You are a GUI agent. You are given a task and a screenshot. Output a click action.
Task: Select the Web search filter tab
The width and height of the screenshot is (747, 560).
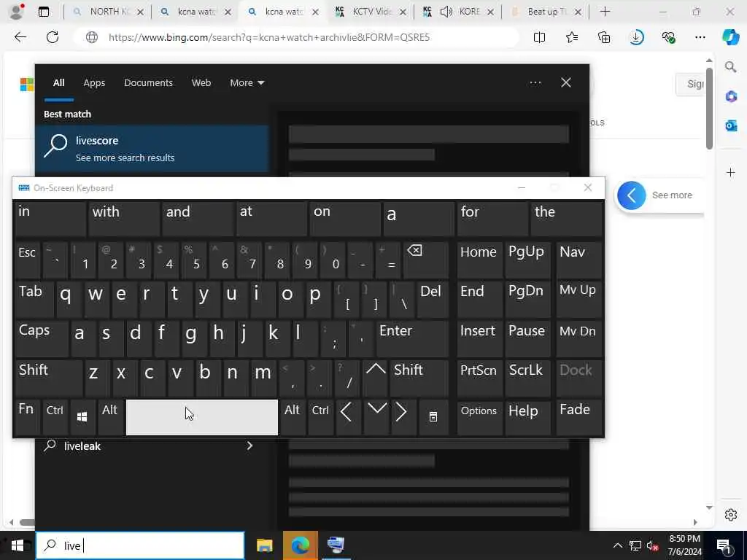[x=201, y=83]
